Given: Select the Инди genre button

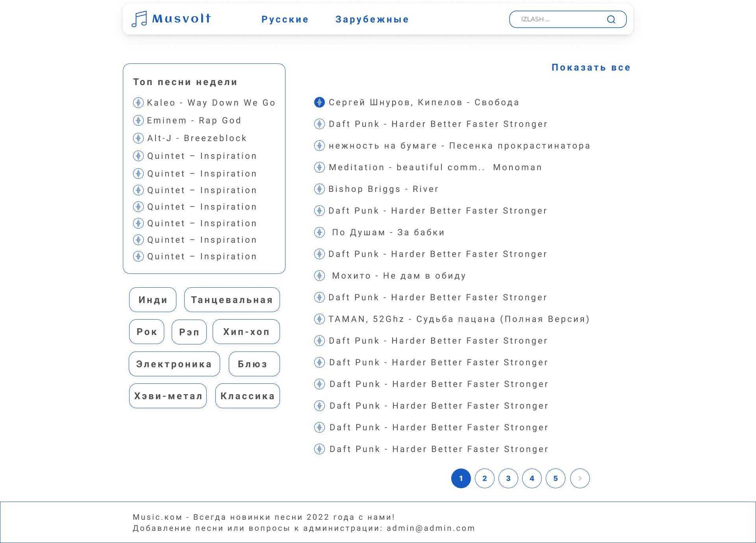Looking at the screenshot, I should tap(153, 300).
